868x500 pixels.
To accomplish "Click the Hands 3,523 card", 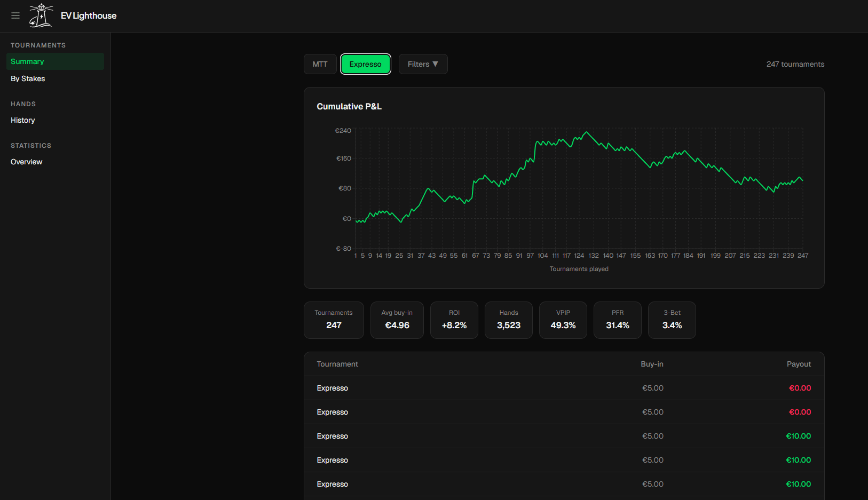I will pyautogui.click(x=509, y=320).
